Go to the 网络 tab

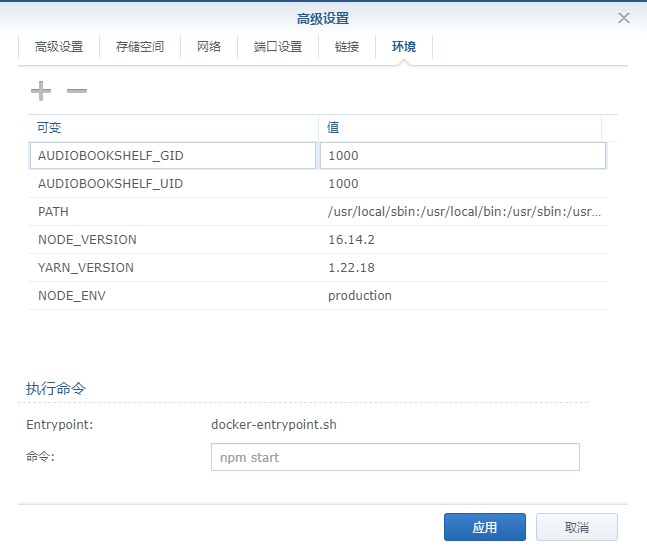click(209, 47)
